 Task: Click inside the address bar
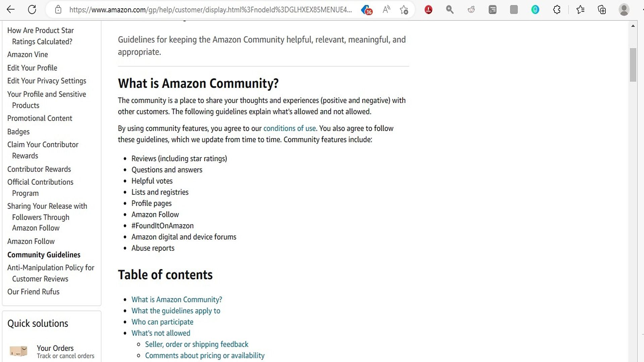pyautogui.click(x=201, y=9)
